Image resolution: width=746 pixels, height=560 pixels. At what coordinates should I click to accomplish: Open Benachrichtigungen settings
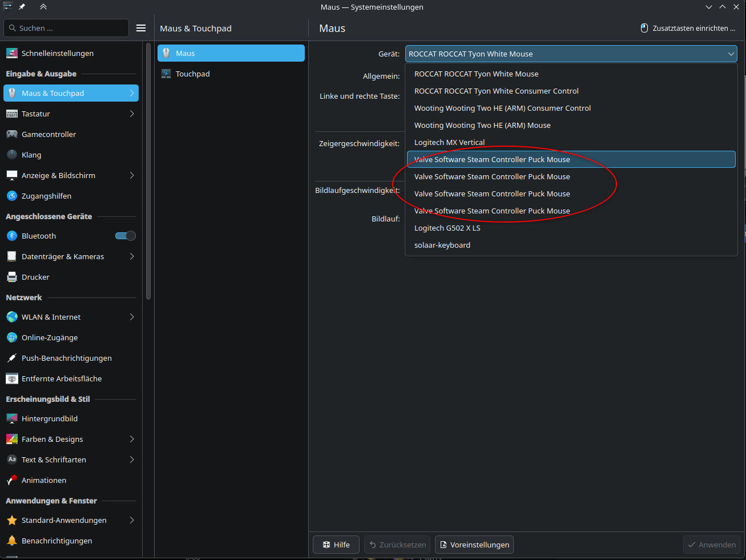71,541
